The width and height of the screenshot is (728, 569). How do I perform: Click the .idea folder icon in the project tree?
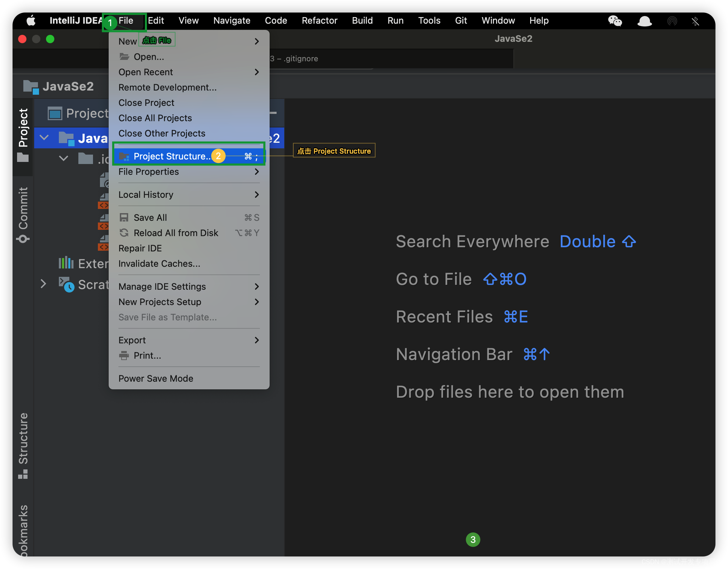(86, 158)
